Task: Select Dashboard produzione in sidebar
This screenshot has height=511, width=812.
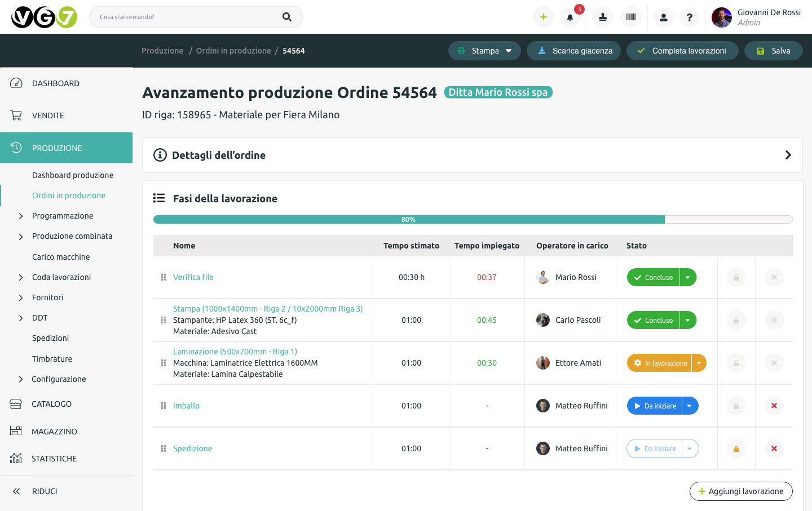Action: (73, 175)
